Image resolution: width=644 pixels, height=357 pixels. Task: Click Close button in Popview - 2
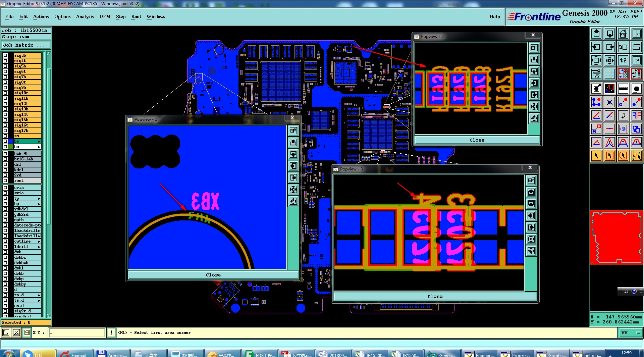[x=477, y=140]
